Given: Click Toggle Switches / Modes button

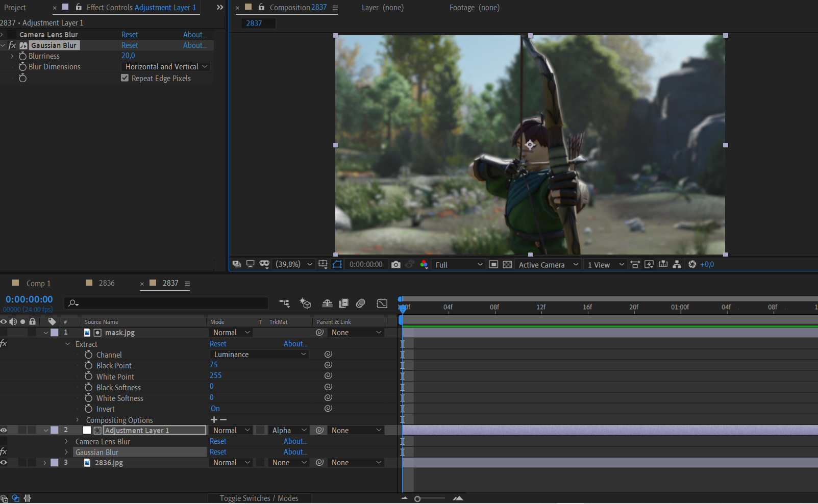Looking at the screenshot, I should pos(259,498).
